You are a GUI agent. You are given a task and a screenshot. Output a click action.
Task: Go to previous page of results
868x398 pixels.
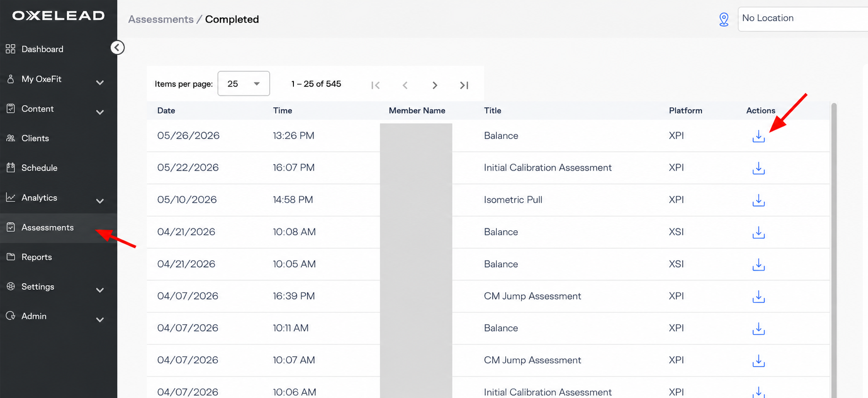point(405,85)
